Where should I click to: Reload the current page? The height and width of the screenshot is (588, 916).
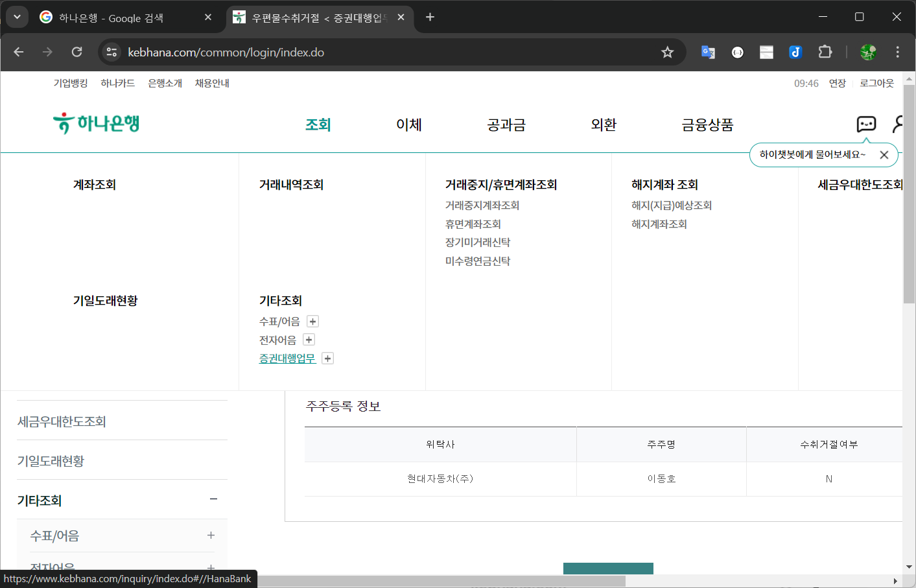coord(76,52)
